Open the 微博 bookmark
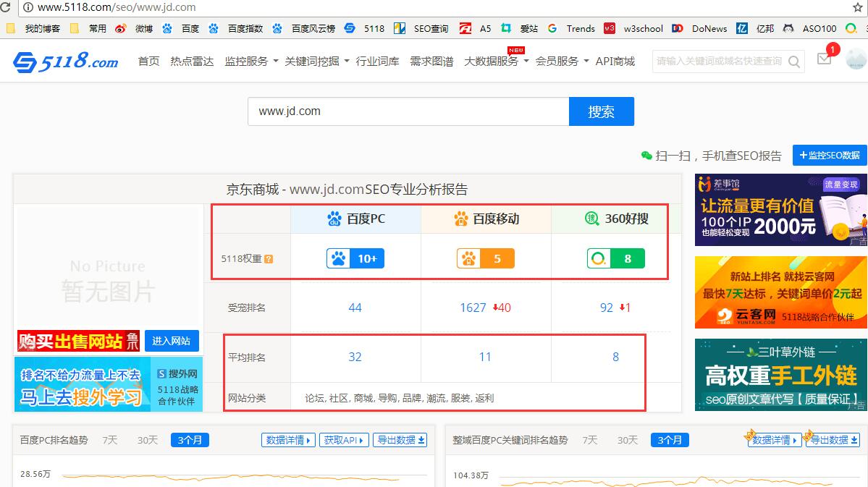 coord(134,28)
